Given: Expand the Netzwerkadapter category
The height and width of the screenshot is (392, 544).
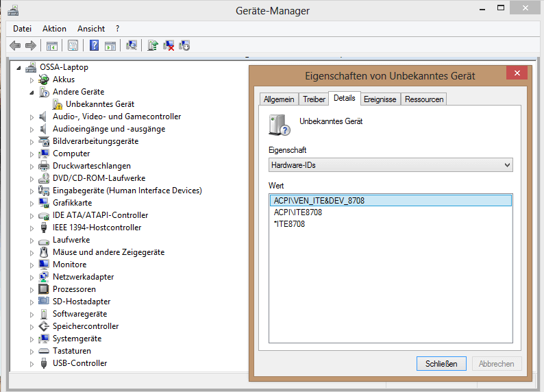Looking at the screenshot, I should click(32, 277).
